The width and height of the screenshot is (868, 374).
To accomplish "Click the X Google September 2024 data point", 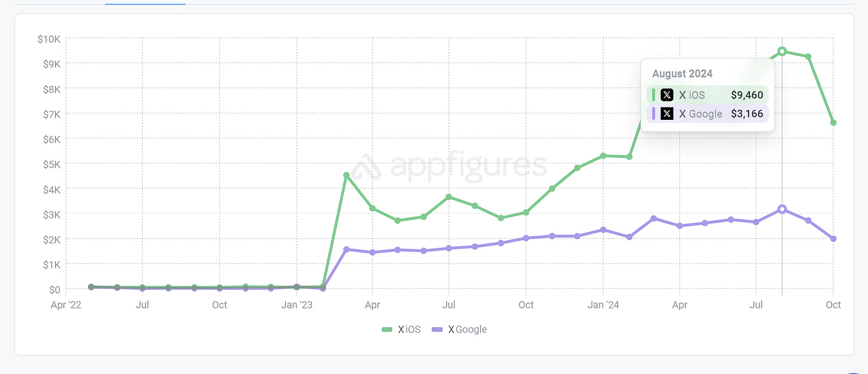I will pyautogui.click(x=808, y=221).
